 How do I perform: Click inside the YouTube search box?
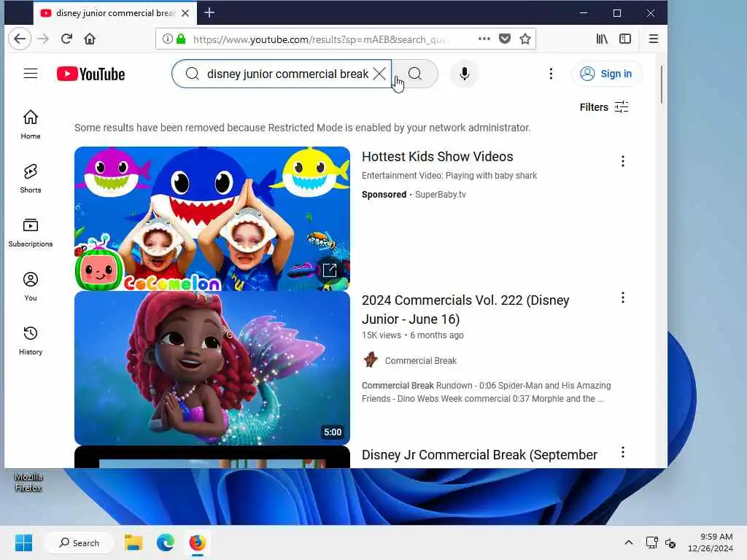click(x=287, y=74)
